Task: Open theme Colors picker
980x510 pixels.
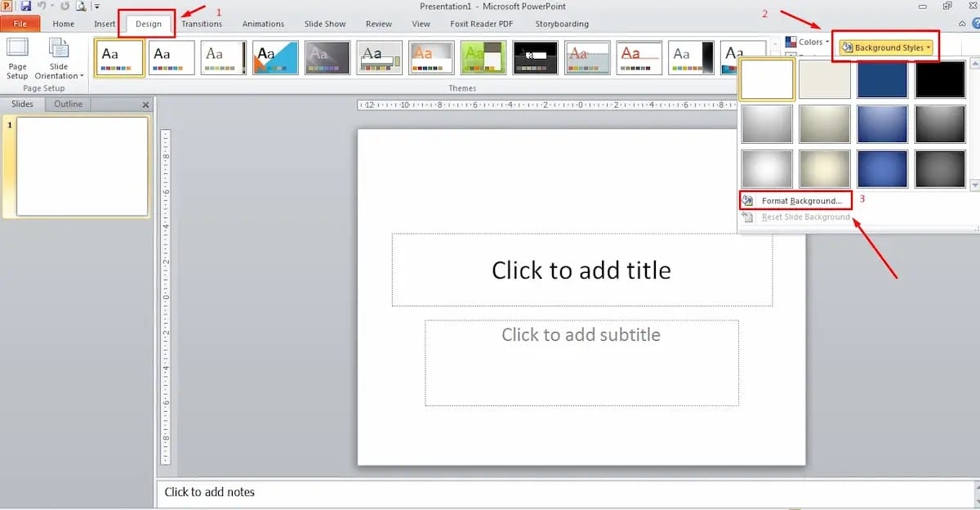Action: pyautogui.click(x=808, y=41)
